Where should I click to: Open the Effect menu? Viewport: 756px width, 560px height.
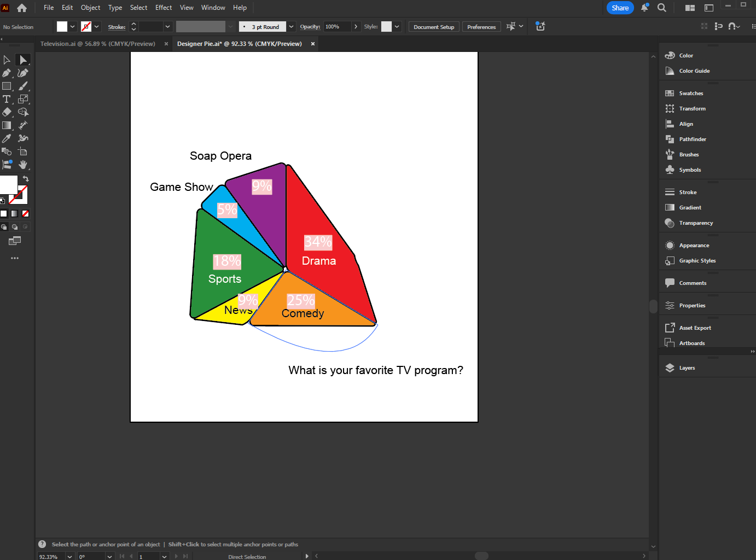164,8
